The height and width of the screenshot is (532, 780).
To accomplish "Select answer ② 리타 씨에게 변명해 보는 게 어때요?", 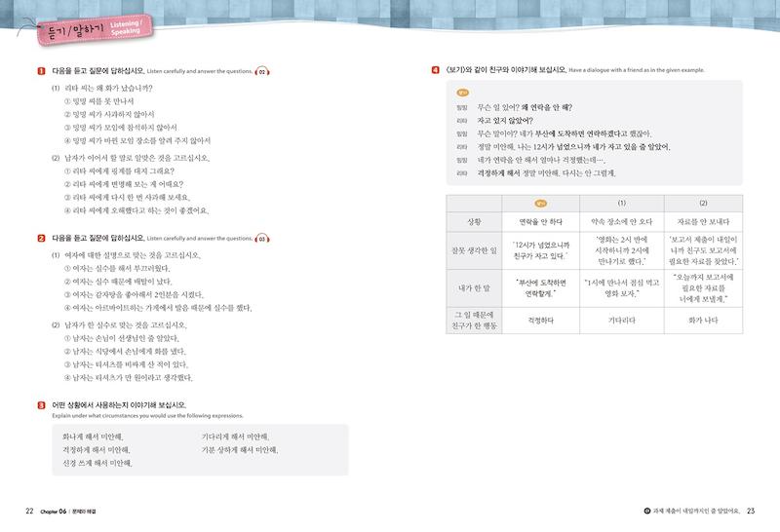I will 124,184.
